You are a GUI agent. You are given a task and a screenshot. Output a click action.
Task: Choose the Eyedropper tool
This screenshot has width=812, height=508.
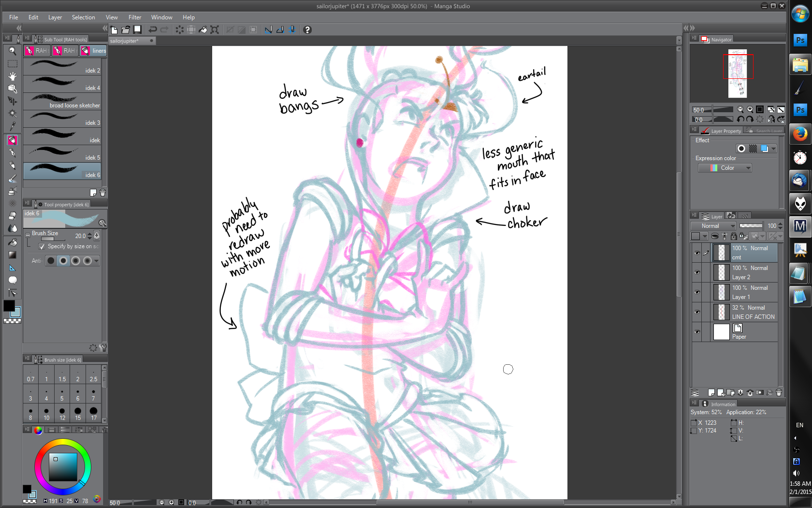point(13,127)
